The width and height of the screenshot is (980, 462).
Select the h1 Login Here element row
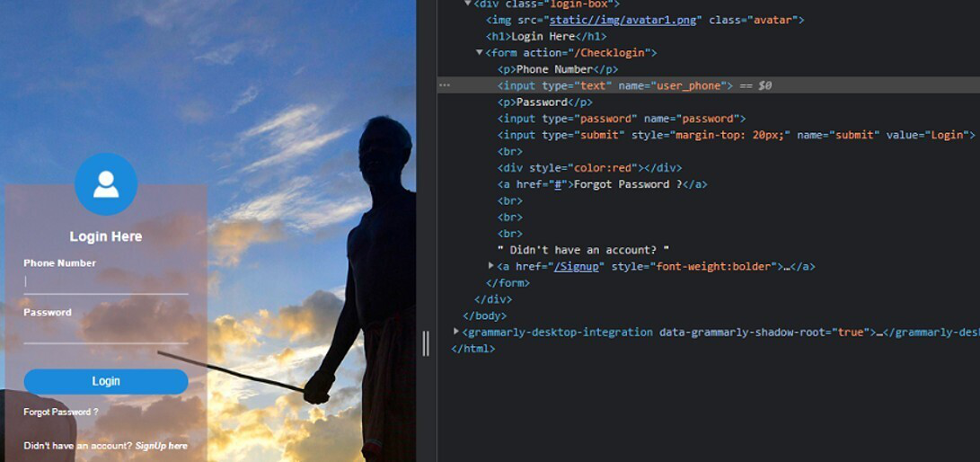546,36
